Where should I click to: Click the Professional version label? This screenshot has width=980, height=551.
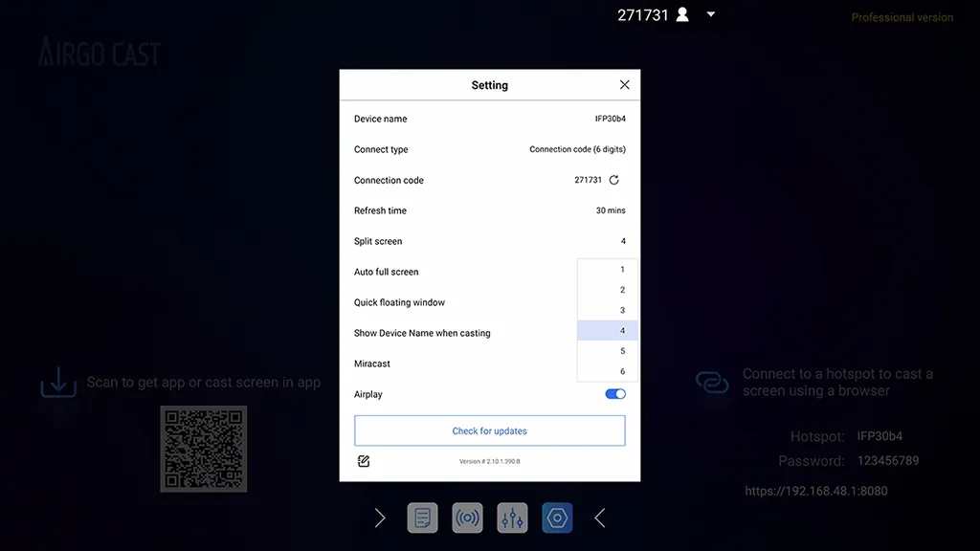click(901, 16)
